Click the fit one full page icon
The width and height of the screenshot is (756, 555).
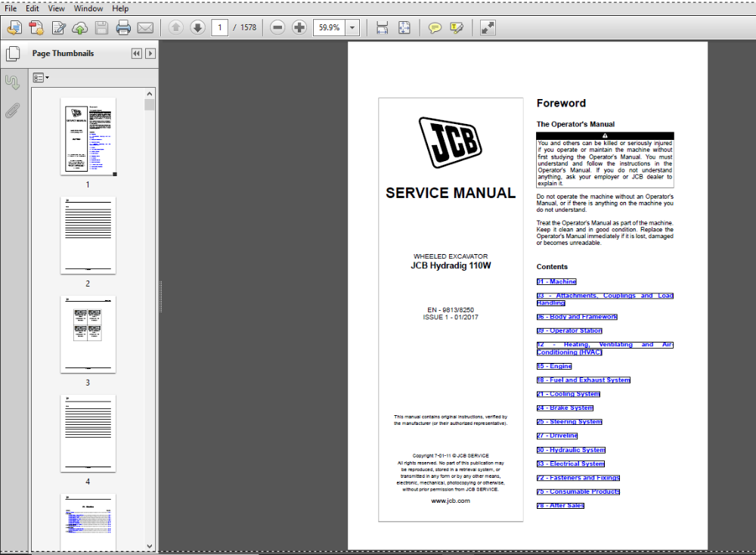[x=404, y=28]
